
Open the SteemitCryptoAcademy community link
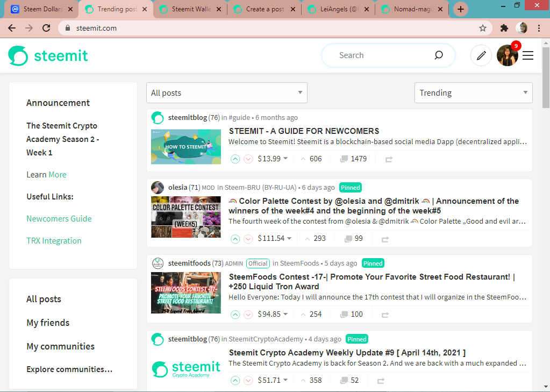tap(266, 339)
